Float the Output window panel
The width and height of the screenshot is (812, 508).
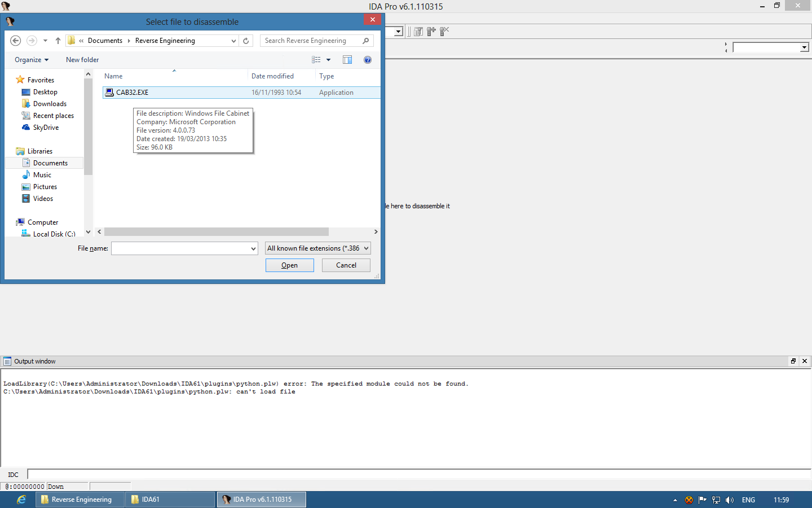click(x=793, y=361)
